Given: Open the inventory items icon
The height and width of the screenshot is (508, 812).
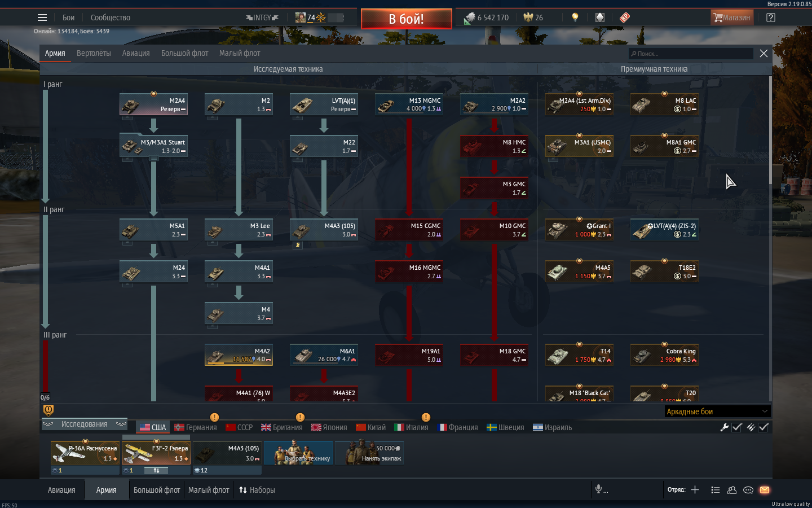Looking at the screenshot, I should pos(600,17).
